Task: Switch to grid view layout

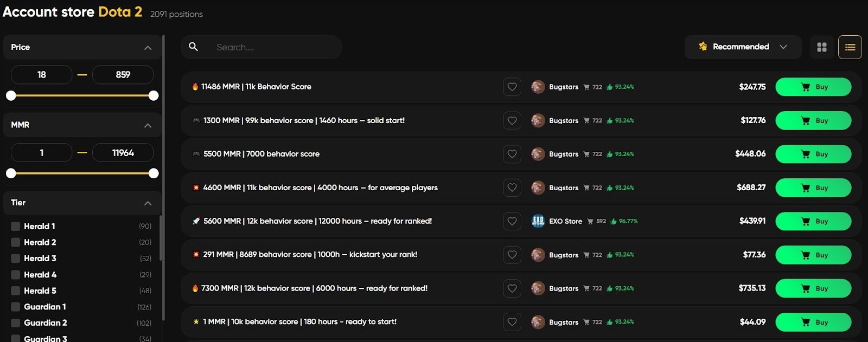Action: [x=821, y=47]
